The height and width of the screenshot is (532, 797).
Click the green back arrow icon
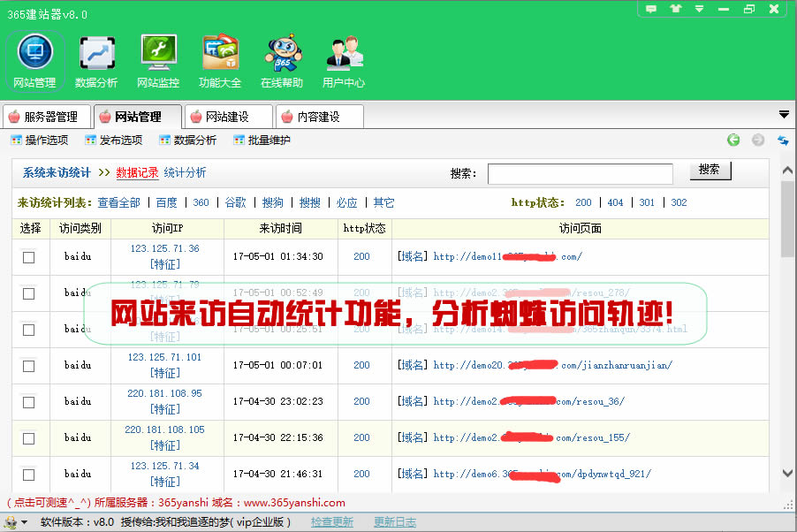[733, 140]
